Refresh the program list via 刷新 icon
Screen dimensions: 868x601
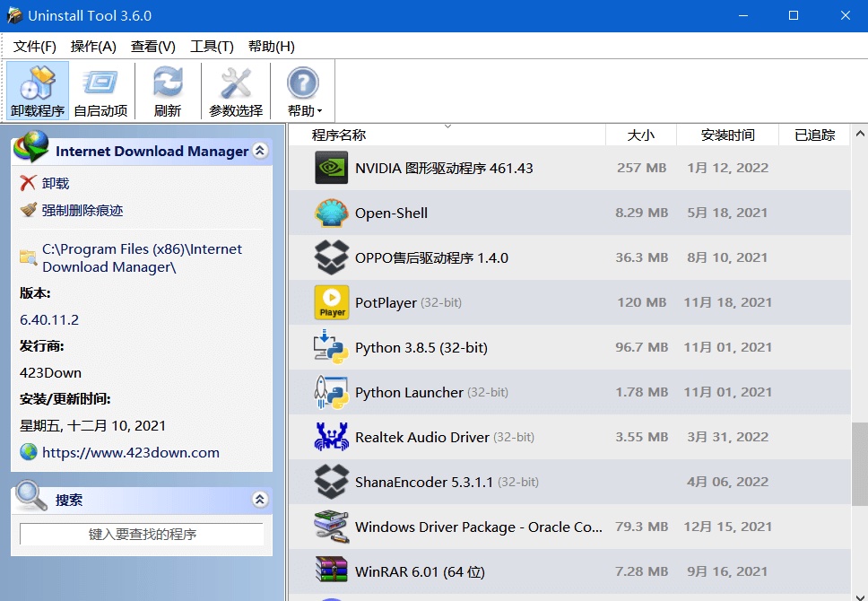(x=168, y=89)
